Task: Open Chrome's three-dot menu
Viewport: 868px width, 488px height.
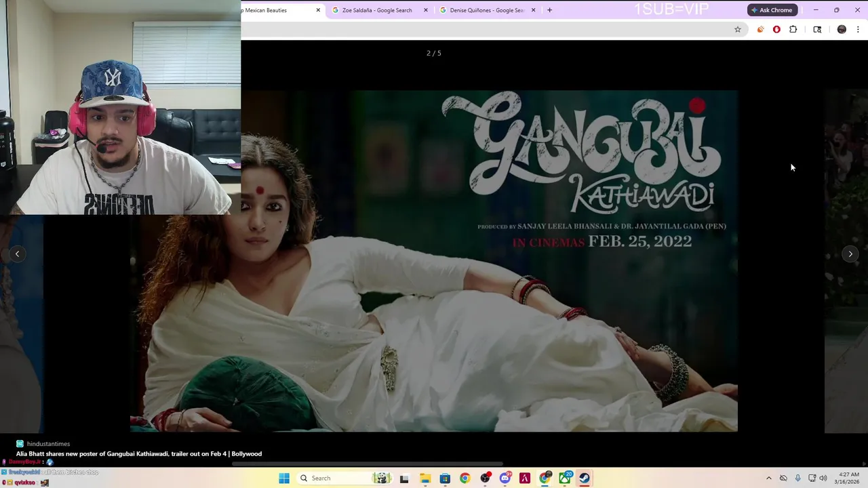Action: [x=858, y=29]
